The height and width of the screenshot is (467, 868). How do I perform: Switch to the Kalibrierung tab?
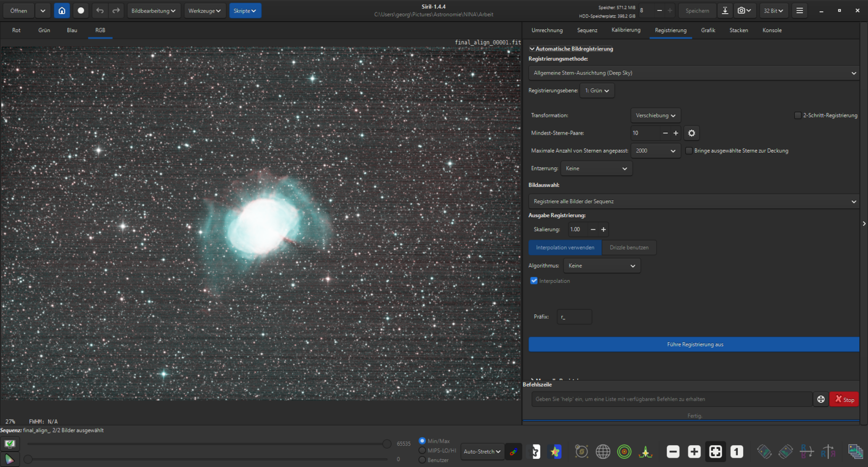pos(626,30)
